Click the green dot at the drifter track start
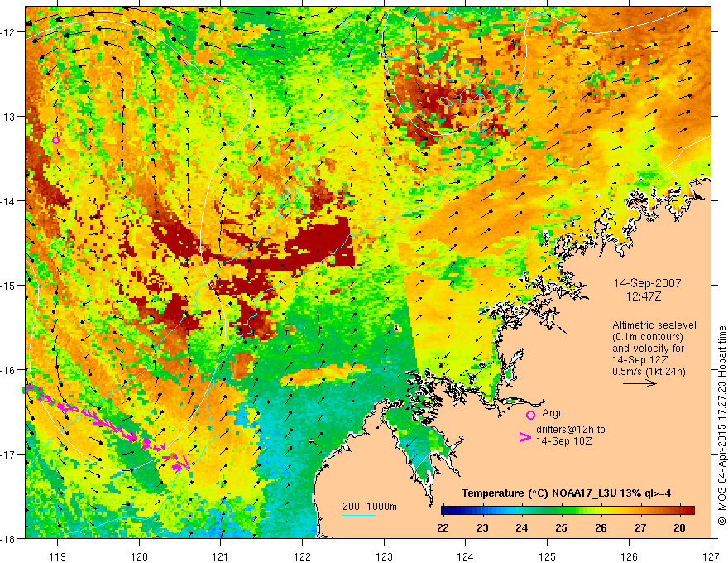Screen dimensions: 728x563 (24, 390)
